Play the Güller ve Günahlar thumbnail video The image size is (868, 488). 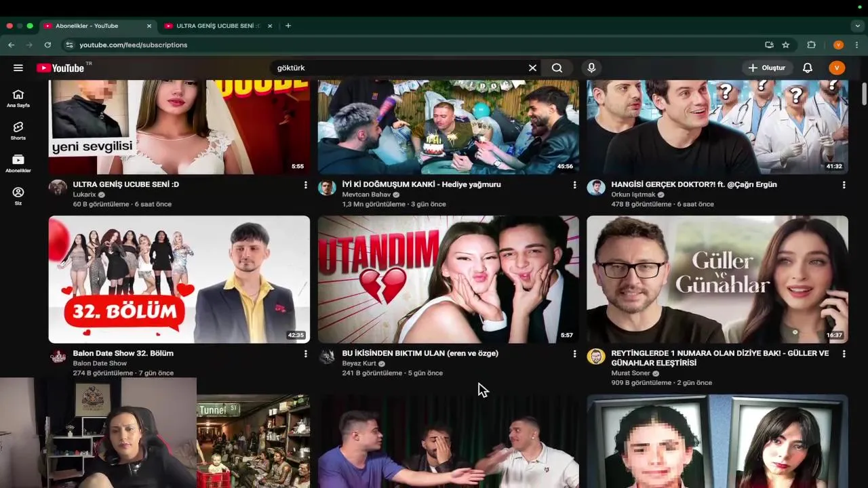pos(717,279)
